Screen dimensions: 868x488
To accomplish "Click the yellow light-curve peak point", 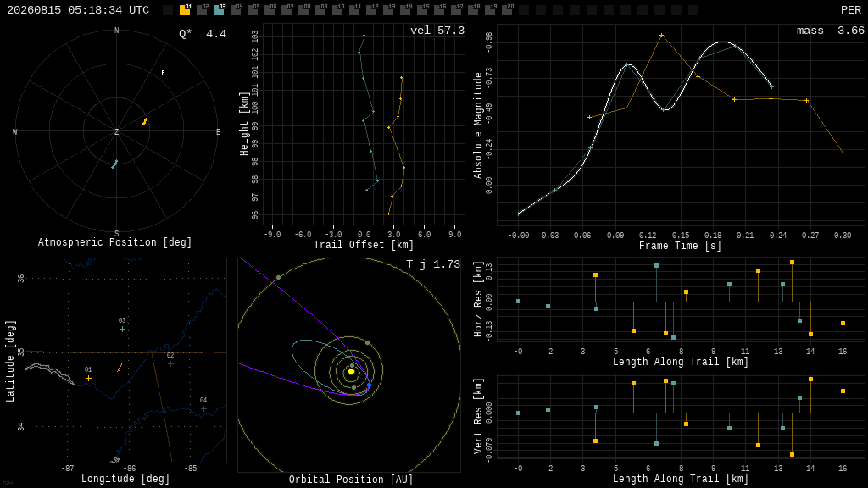I will coord(661,36).
